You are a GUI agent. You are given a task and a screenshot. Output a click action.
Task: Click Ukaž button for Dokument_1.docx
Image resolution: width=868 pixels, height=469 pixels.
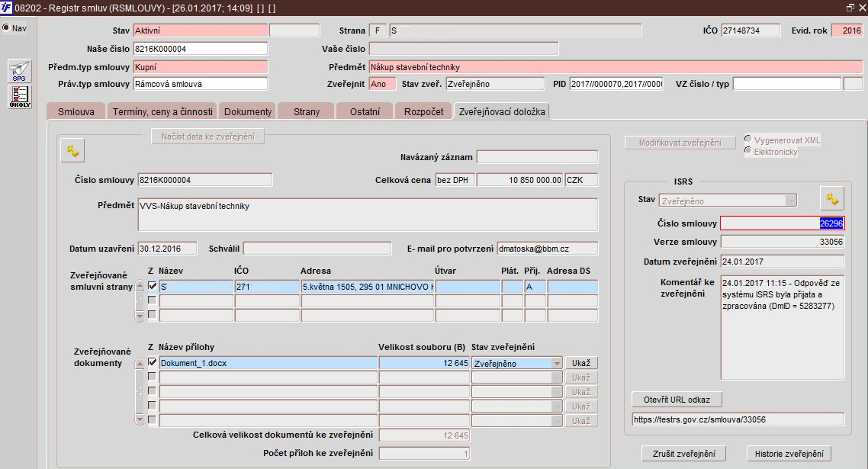581,363
